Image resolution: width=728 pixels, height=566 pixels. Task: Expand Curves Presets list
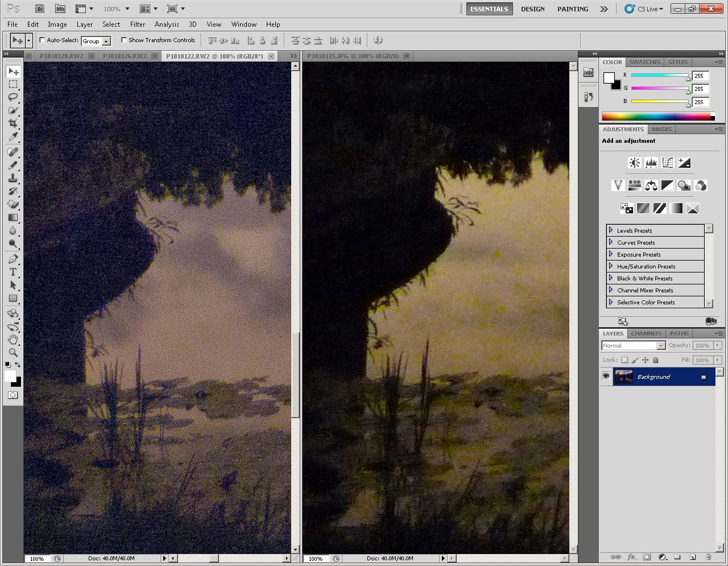pos(611,242)
